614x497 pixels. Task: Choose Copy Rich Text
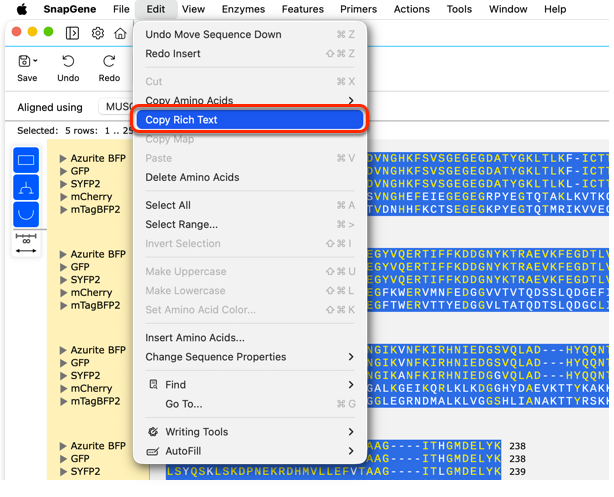tap(250, 120)
